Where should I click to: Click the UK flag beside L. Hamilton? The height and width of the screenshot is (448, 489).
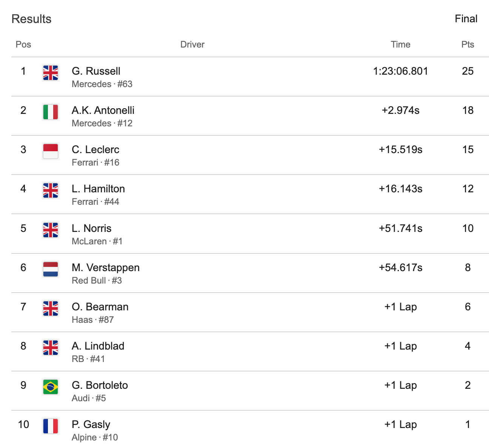(x=51, y=190)
